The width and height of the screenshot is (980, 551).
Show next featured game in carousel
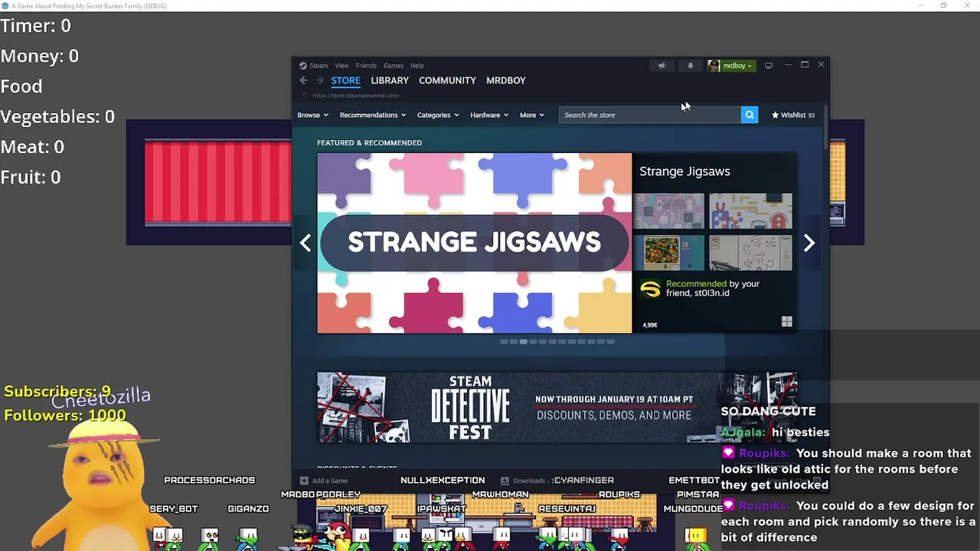809,243
